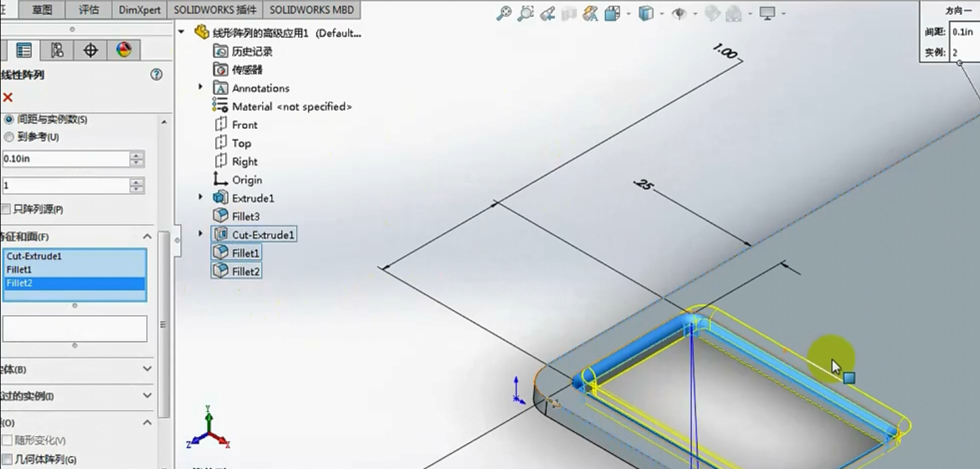This screenshot has height=469, width=980.
Task: Expand the Annotations tree node
Action: (200, 88)
